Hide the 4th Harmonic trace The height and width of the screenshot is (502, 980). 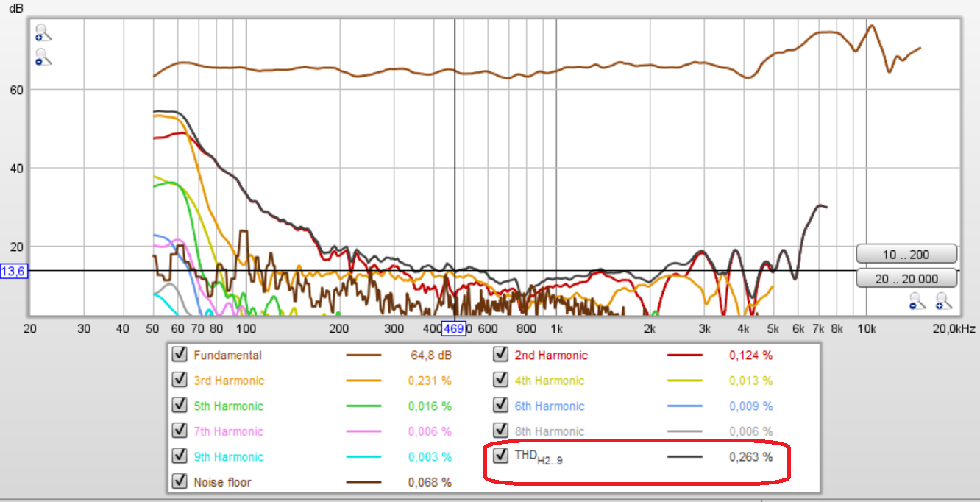coord(500,380)
